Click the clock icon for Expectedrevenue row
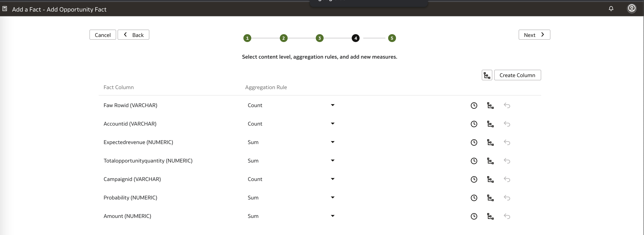The height and width of the screenshot is (235, 644). [x=474, y=142]
